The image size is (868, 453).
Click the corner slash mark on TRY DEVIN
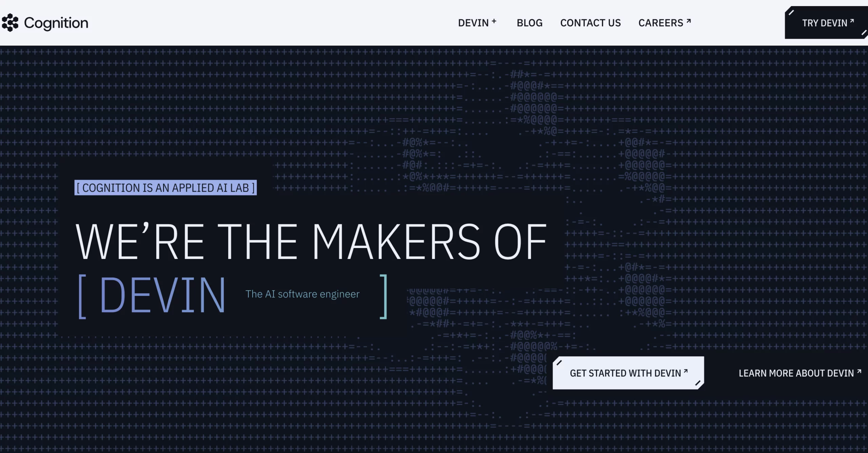pos(791,13)
